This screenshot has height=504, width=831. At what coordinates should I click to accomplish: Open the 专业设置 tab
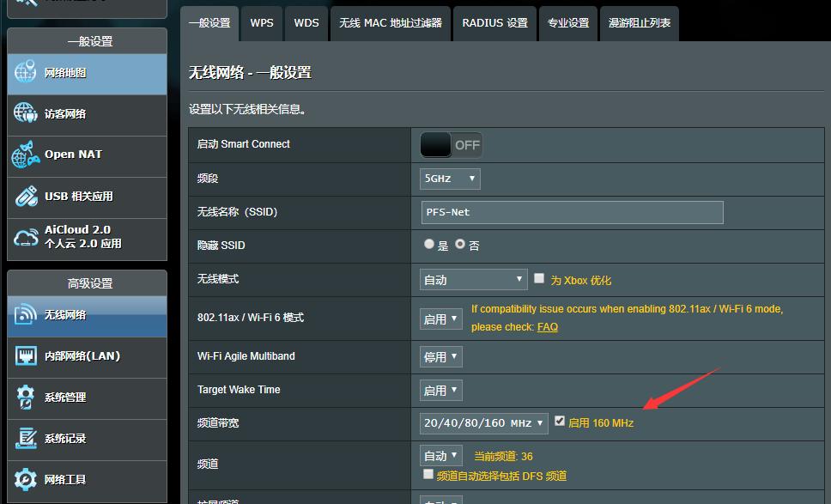[x=568, y=23]
